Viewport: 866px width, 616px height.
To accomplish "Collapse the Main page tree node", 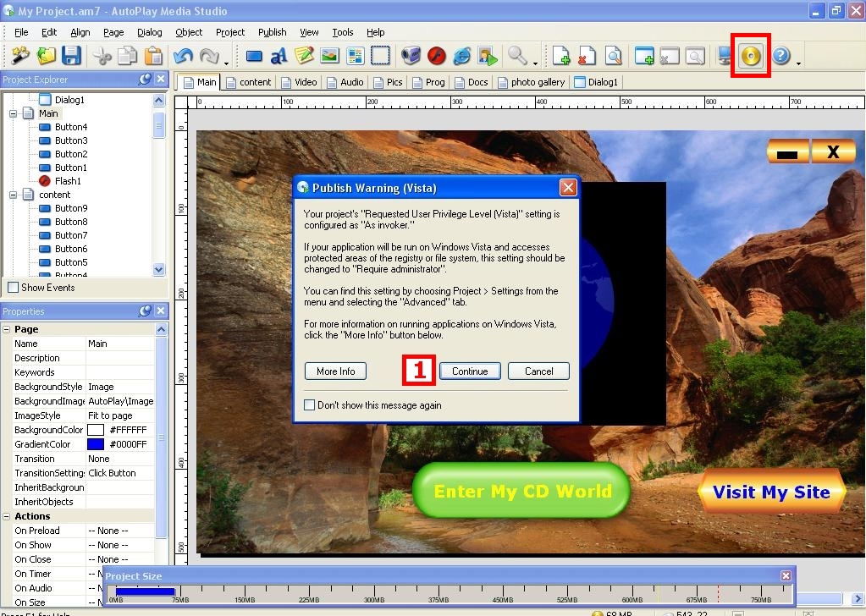I will [14, 113].
